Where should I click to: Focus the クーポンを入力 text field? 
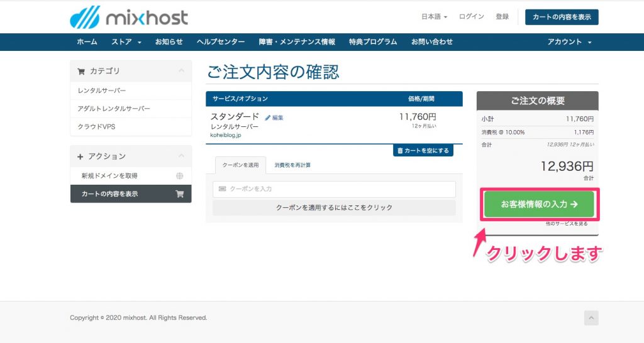point(334,189)
